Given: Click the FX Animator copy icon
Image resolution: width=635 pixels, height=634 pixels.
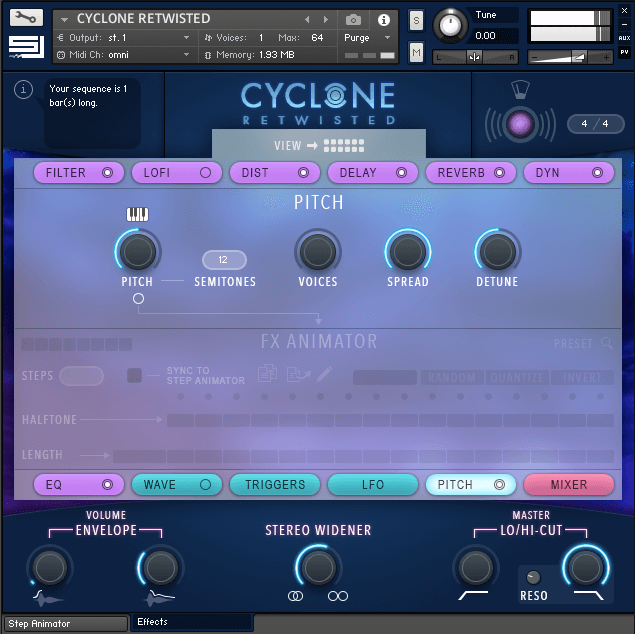Looking at the screenshot, I should 267,373.
